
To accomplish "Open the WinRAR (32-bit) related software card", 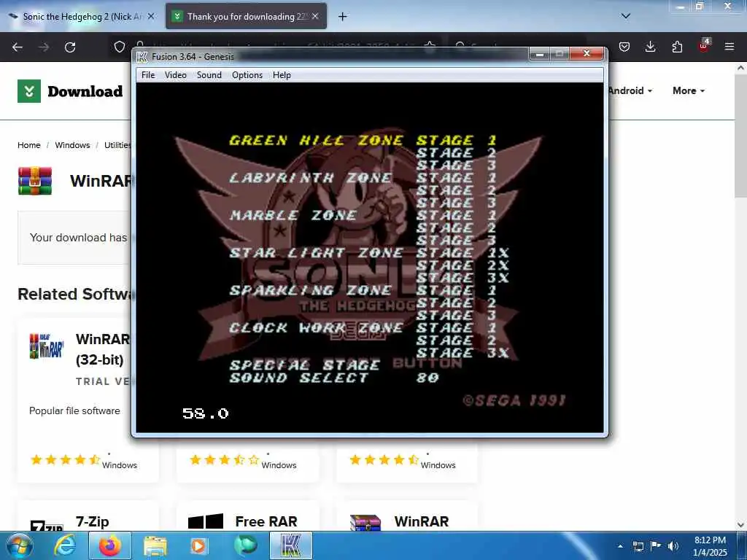I will (x=102, y=349).
